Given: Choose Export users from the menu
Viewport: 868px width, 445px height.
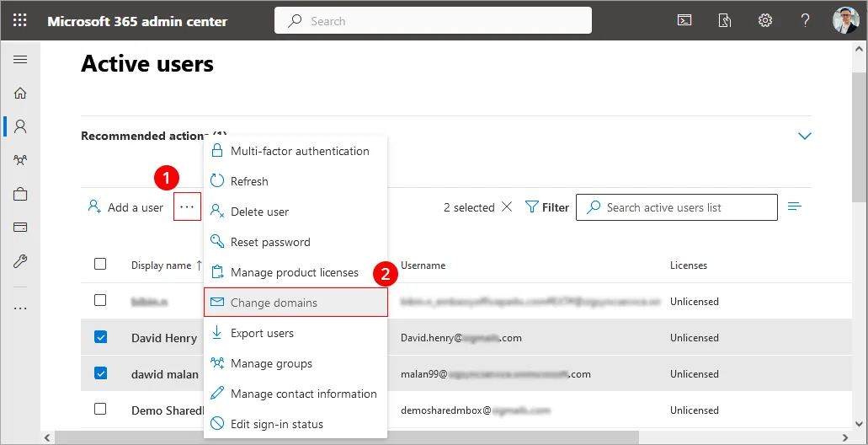Looking at the screenshot, I should (296, 333).
